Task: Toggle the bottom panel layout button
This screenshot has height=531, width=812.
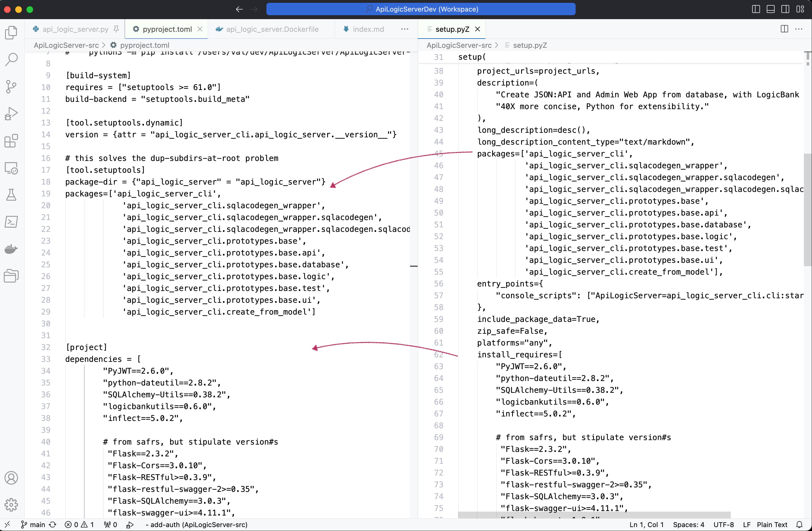Action: click(770, 9)
